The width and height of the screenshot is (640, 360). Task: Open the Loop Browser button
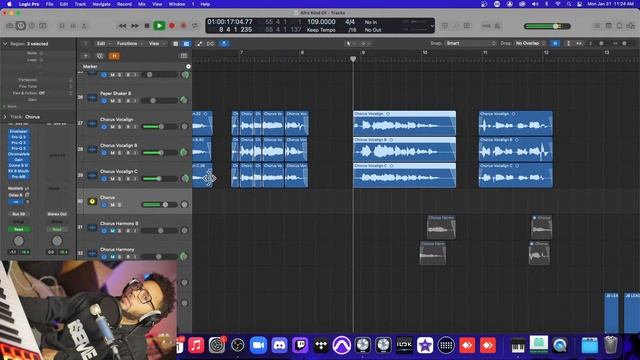[x=619, y=26]
